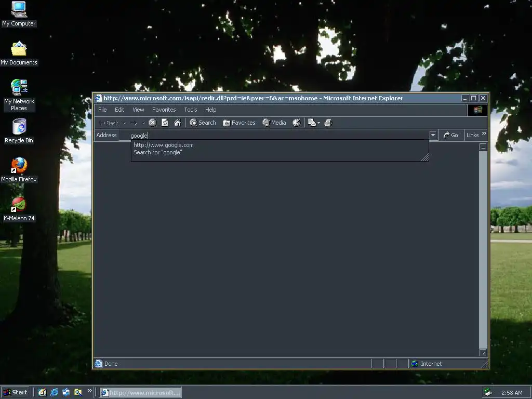Click the History clock icon
This screenshot has height=399, width=532.
coord(297,123)
